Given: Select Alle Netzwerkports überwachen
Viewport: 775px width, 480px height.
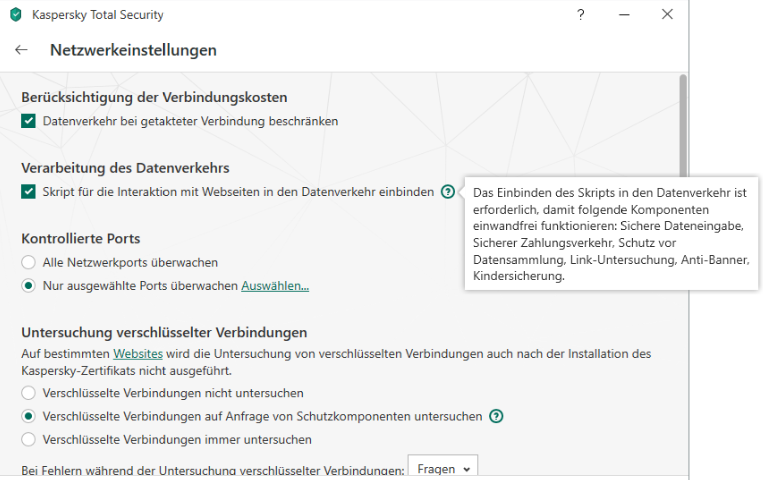Looking at the screenshot, I should click(29, 262).
